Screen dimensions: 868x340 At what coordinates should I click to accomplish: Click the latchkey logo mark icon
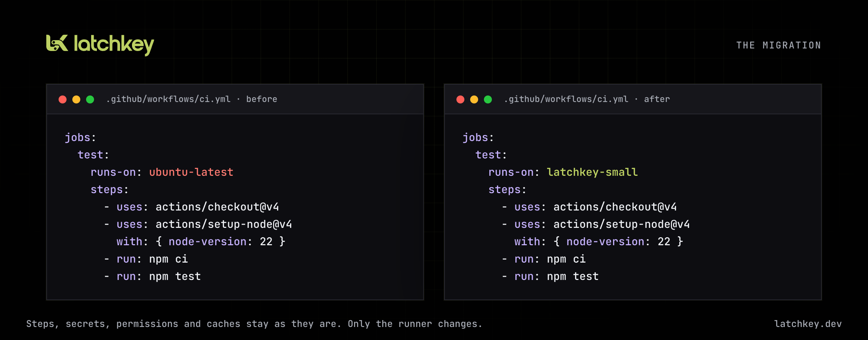click(57, 43)
